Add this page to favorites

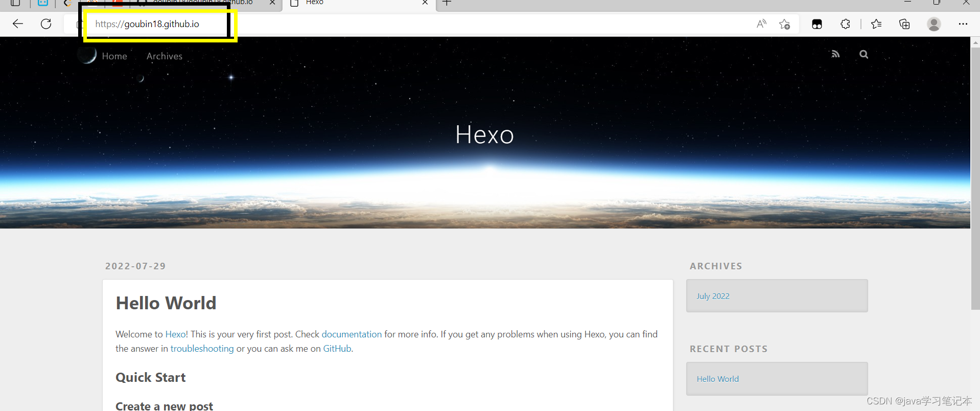[785, 24]
